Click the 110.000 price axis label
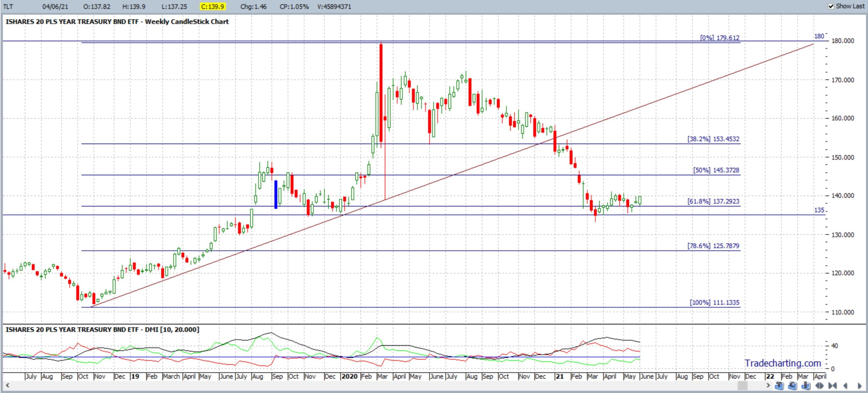The image size is (868, 393). pyautogui.click(x=843, y=312)
